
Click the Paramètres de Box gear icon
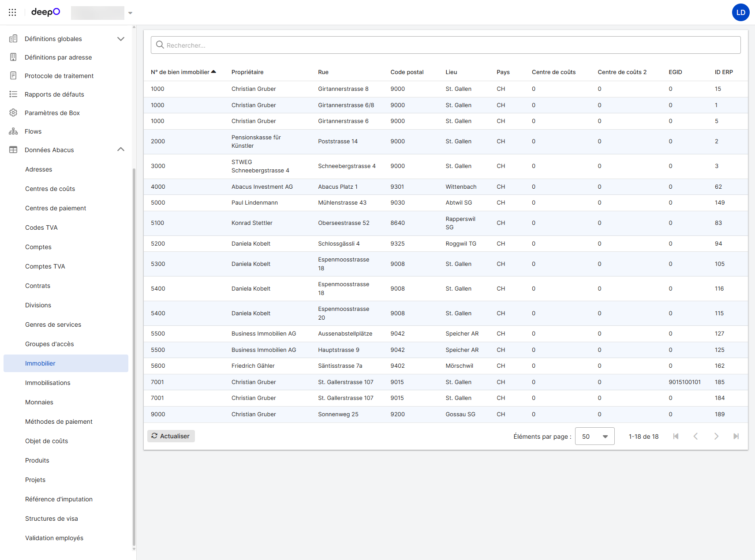pyautogui.click(x=13, y=113)
